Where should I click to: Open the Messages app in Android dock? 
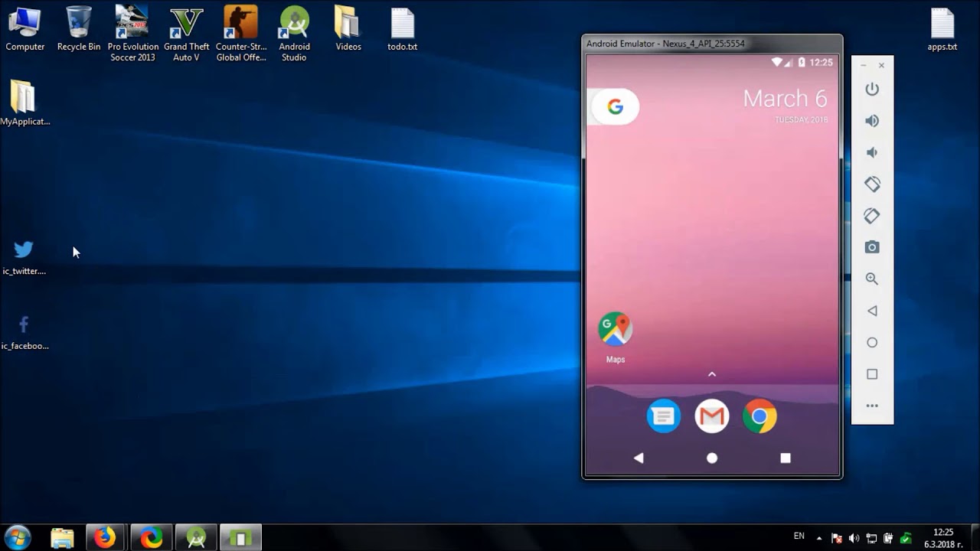point(664,416)
